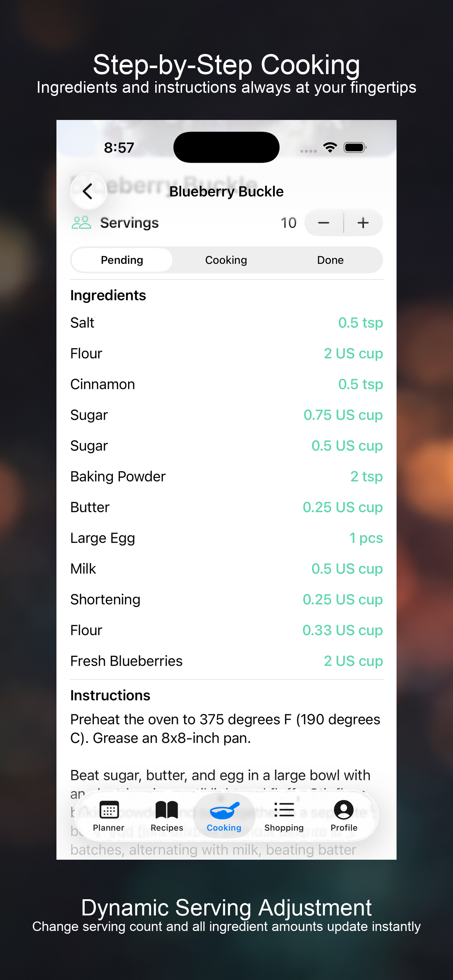
Task: Select the Cooking pan icon
Action: point(224,810)
